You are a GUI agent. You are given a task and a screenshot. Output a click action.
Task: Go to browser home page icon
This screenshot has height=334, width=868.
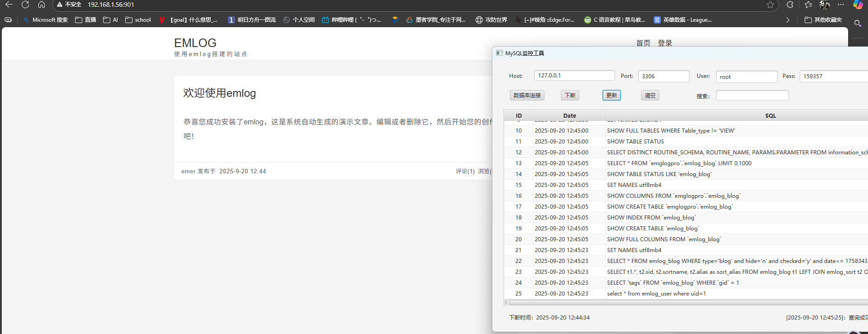[42, 5]
